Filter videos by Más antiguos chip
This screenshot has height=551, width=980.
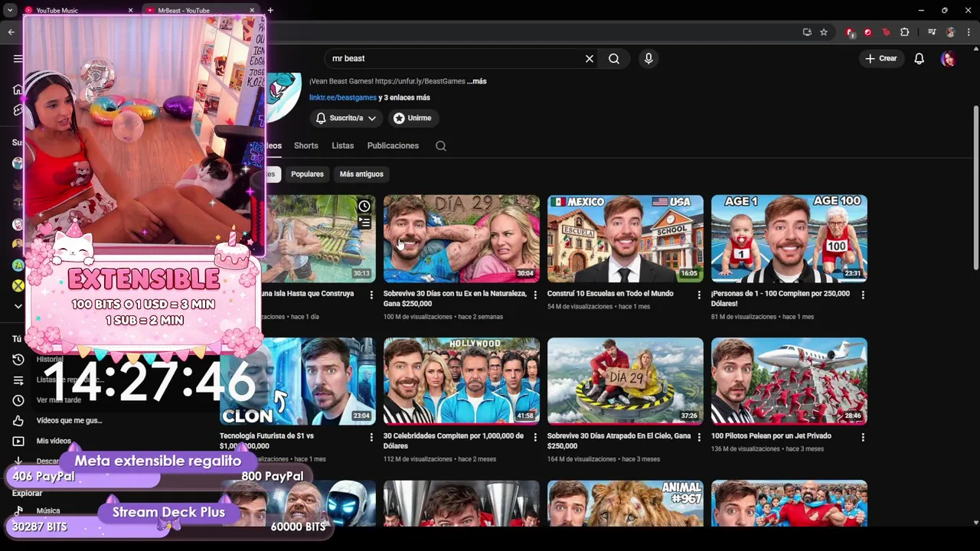(361, 174)
